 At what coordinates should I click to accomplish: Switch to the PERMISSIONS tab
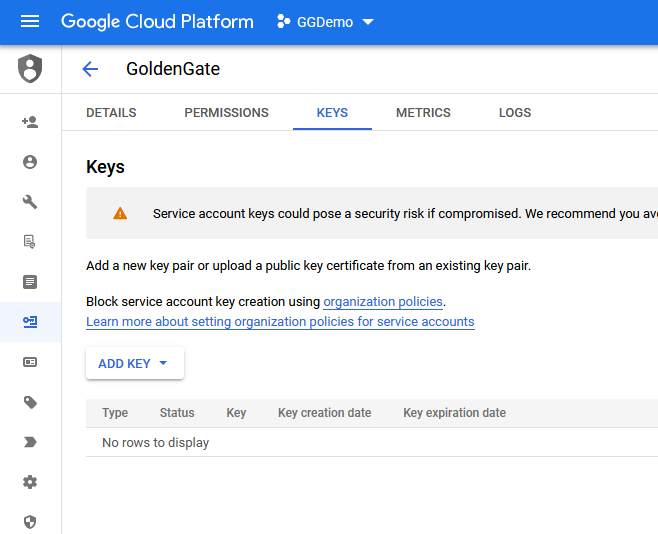click(x=226, y=113)
